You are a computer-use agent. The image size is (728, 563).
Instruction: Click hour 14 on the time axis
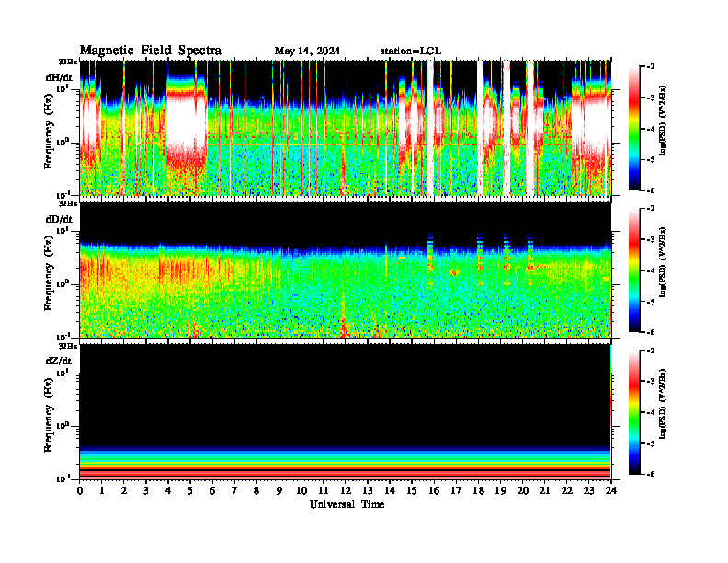click(390, 490)
